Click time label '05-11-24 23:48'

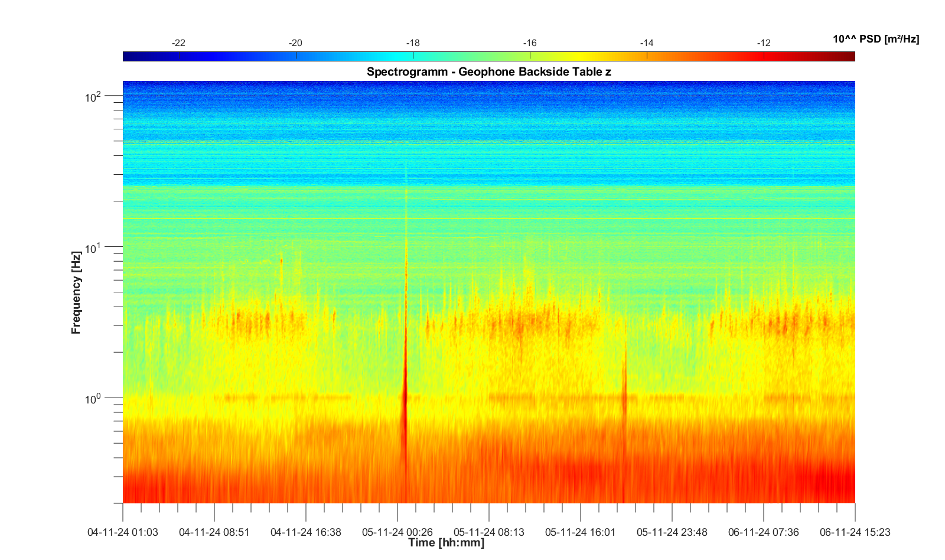click(x=672, y=532)
